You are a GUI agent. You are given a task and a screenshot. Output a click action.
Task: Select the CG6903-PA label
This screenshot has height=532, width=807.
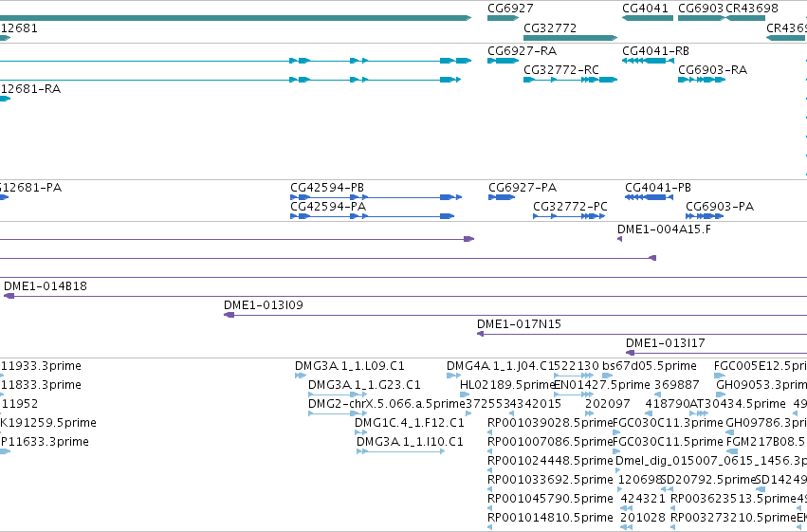pyautogui.click(x=720, y=207)
